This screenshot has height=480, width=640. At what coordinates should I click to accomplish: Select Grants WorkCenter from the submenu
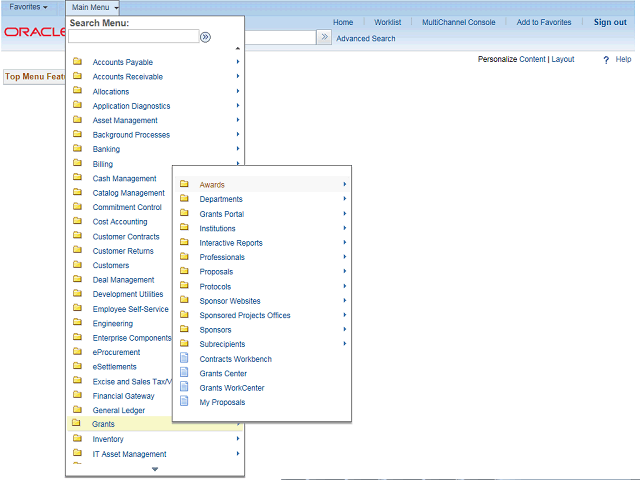(x=231, y=388)
